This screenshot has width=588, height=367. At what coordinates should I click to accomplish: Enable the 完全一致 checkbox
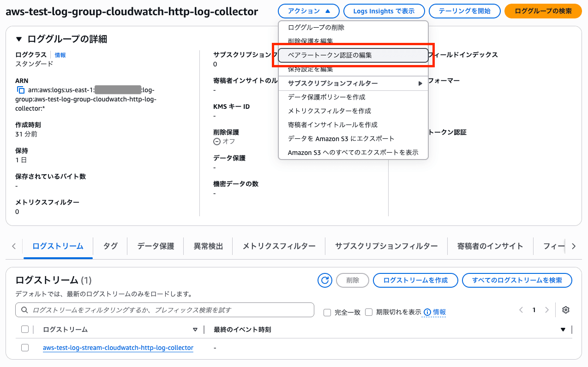(327, 312)
